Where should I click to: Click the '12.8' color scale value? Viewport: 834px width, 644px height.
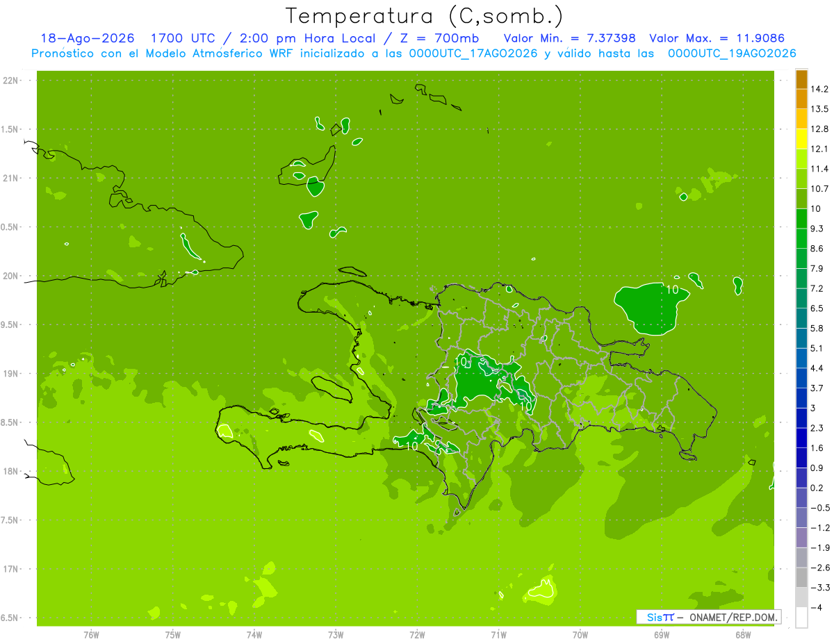819,129
